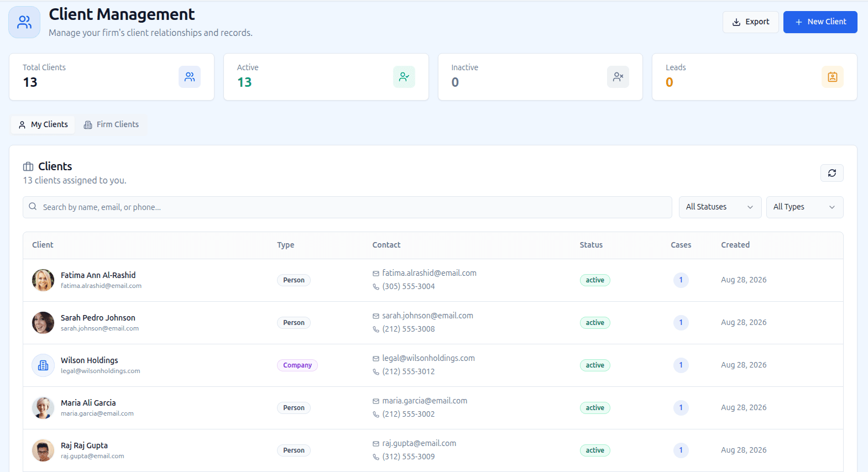
Task: Click the maria.garcia@email.com contact email
Action: coord(425,401)
